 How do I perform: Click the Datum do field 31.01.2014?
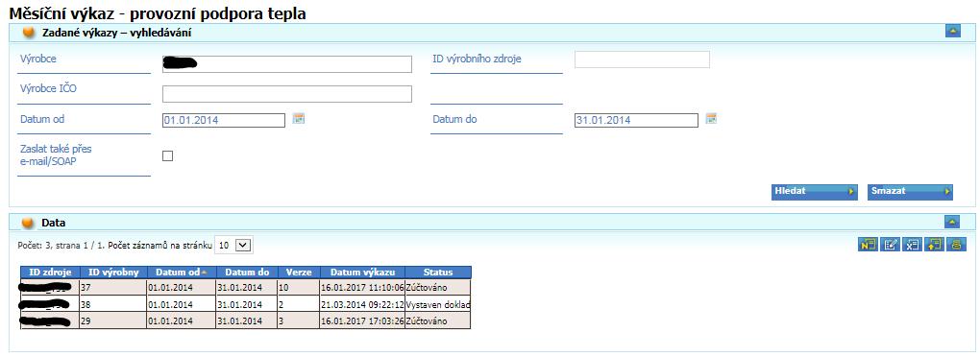636,120
